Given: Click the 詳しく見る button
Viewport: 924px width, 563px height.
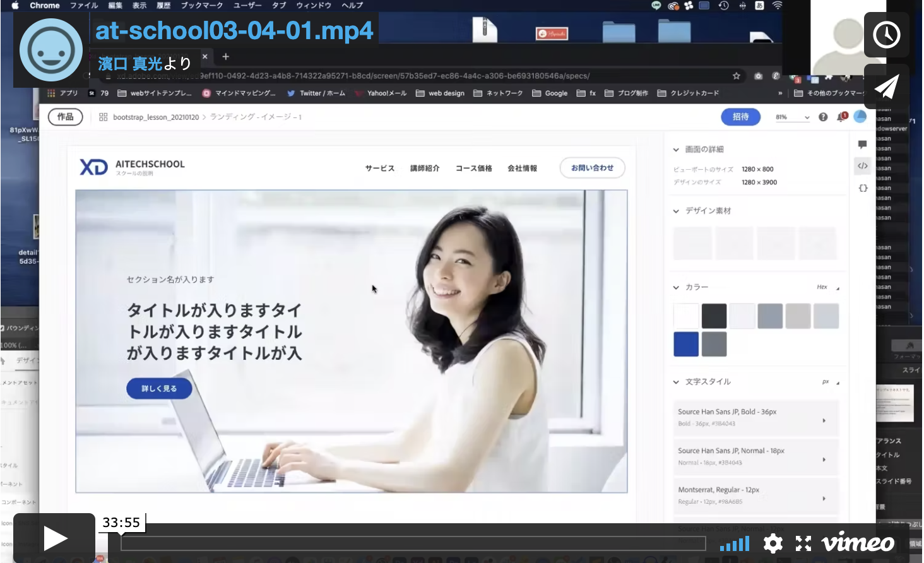Looking at the screenshot, I should [159, 389].
